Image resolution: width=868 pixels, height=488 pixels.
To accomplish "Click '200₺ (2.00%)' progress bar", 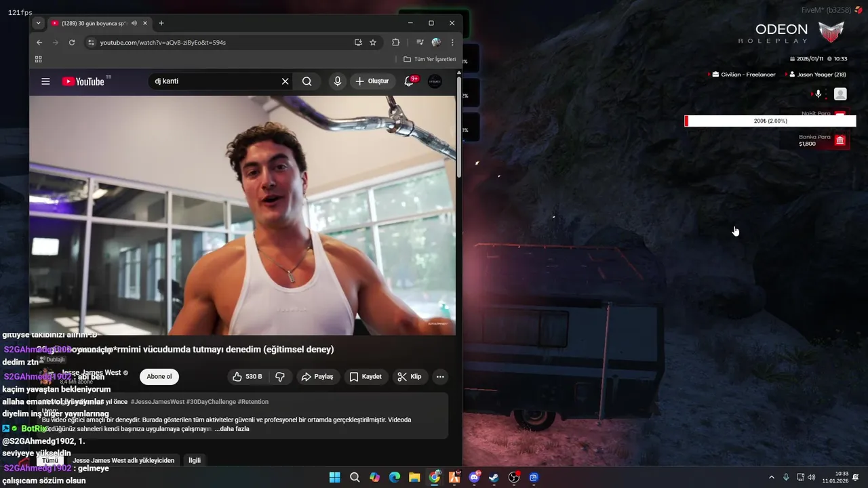I will tap(770, 121).
